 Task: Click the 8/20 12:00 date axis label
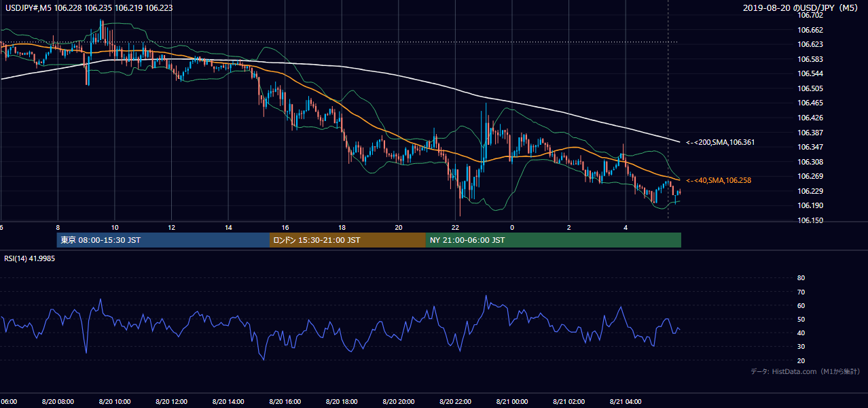tap(171, 401)
